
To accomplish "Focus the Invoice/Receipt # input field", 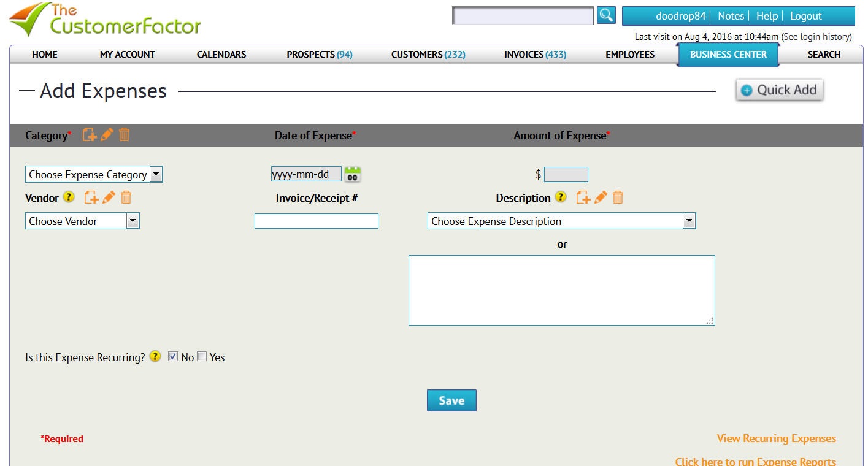I will 317,221.
